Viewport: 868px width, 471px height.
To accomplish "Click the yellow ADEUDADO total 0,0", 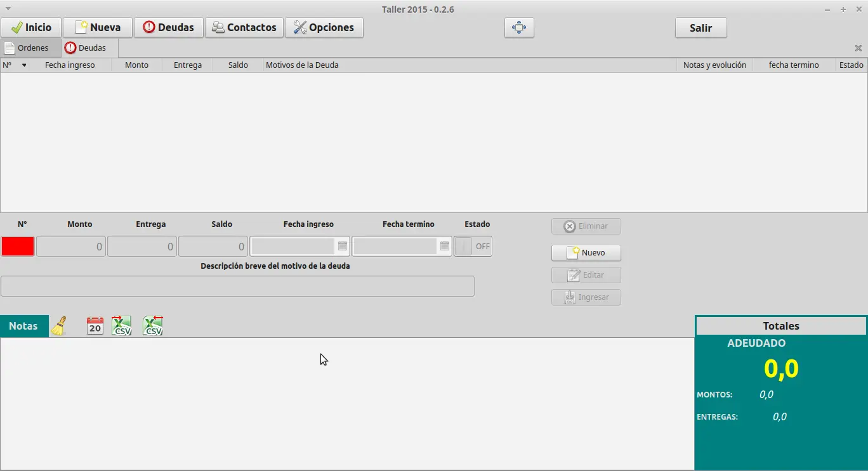I will 781,369.
